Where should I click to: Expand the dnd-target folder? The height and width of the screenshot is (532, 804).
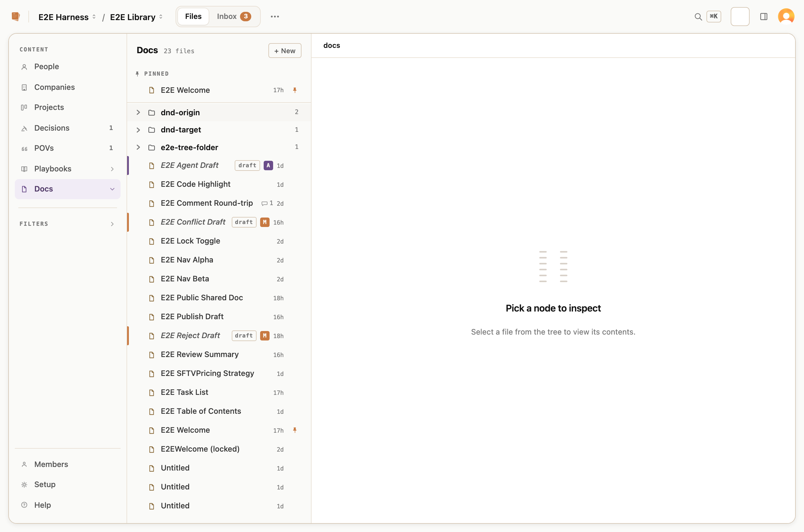pos(138,130)
